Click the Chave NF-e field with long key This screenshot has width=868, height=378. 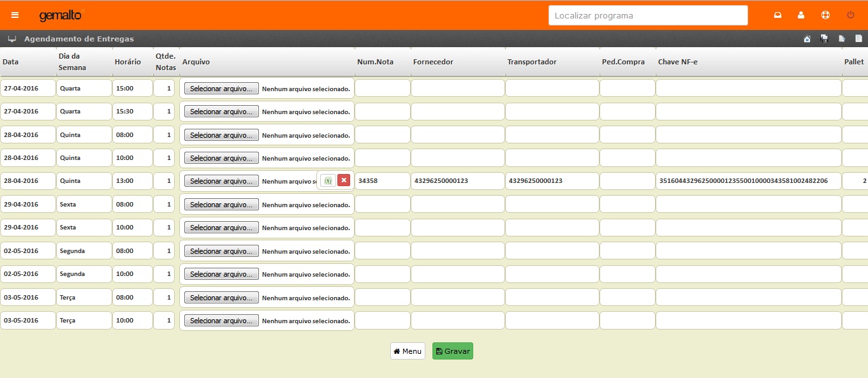pyautogui.click(x=748, y=181)
